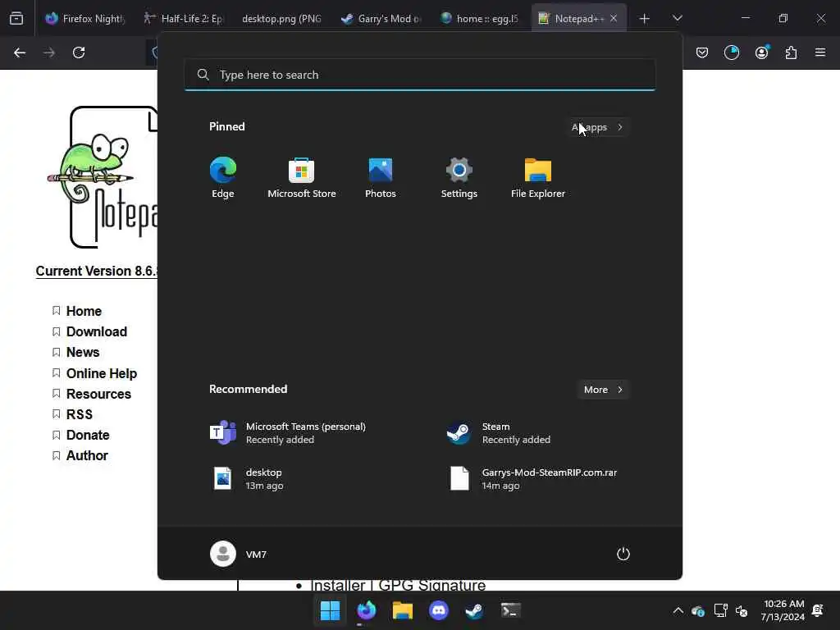
Task: Expand the All apps list
Action: coord(597,127)
